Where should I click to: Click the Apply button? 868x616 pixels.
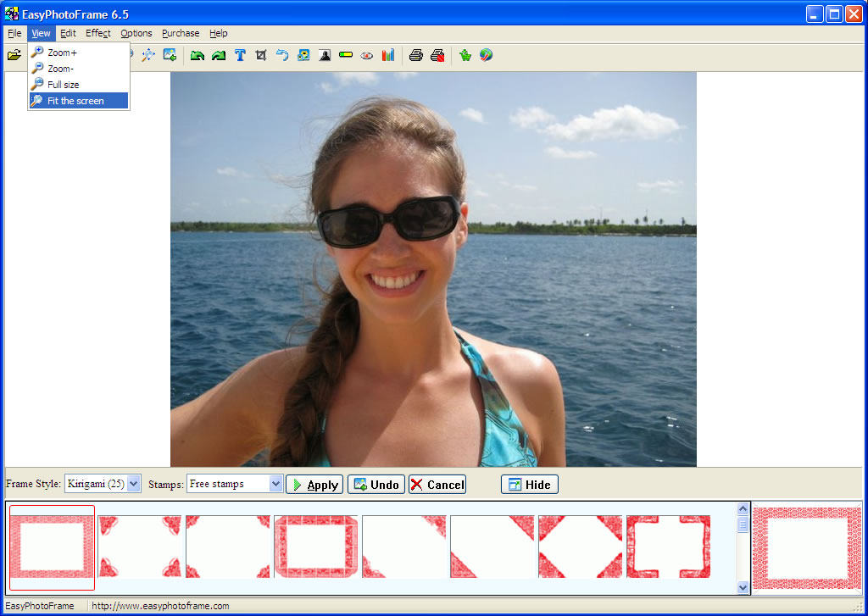click(x=314, y=485)
